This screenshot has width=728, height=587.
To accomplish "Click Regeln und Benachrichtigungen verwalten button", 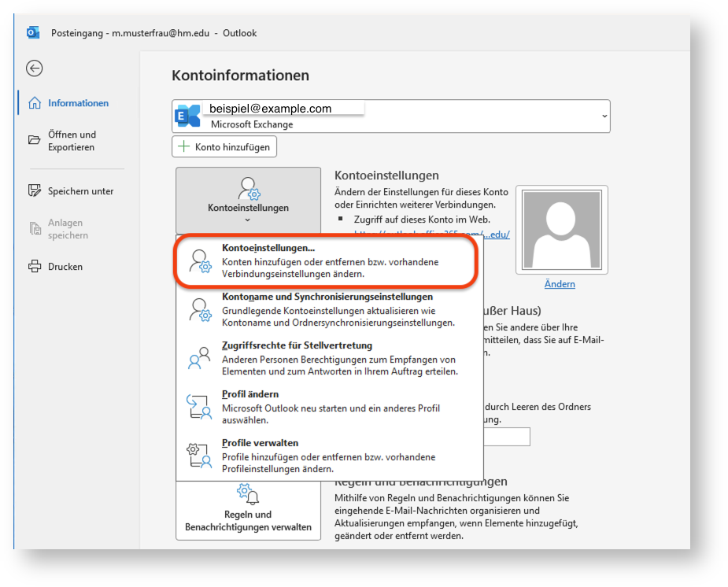I will click(x=248, y=511).
